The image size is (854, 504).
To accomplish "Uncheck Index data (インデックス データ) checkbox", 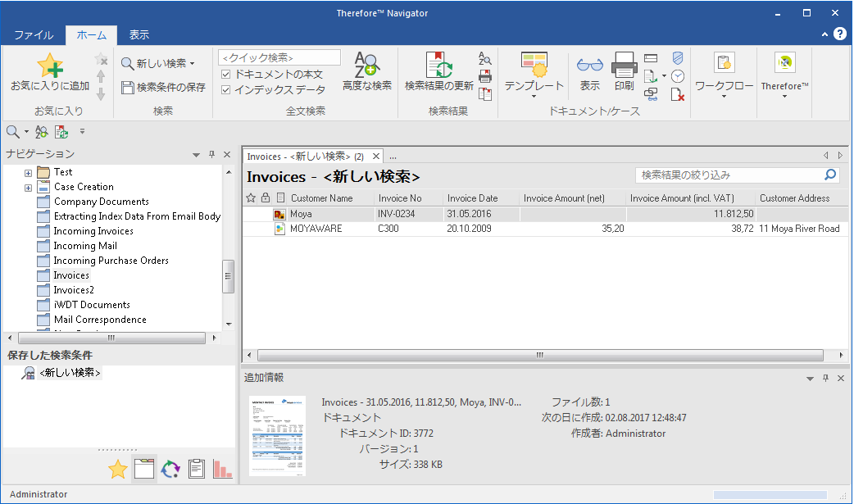I will pyautogui.click(x=226, y=89).
